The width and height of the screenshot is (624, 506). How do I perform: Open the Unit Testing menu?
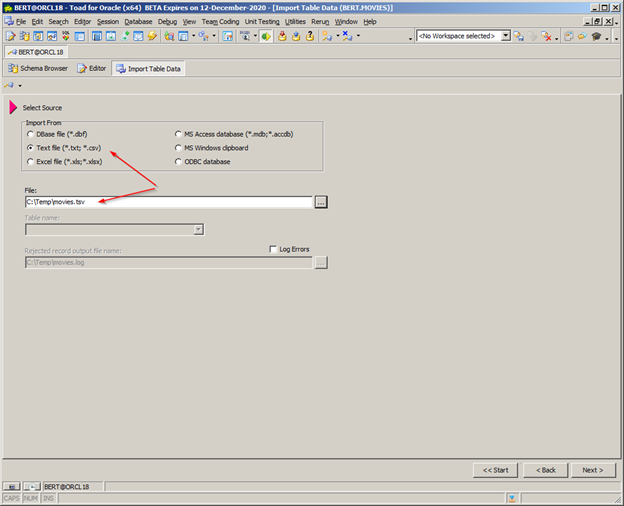point(262,21)
